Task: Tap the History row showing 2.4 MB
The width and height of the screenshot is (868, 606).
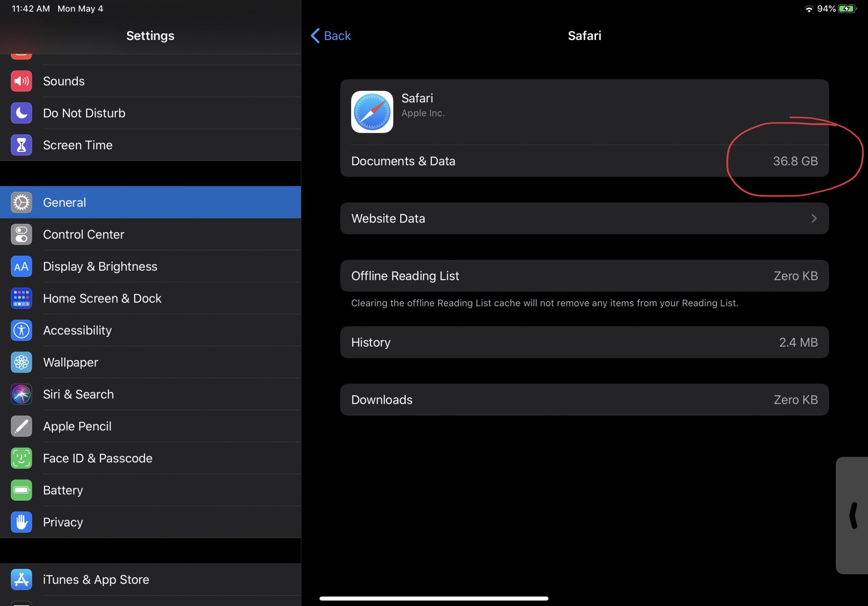Action: click(x=584, y=342)
